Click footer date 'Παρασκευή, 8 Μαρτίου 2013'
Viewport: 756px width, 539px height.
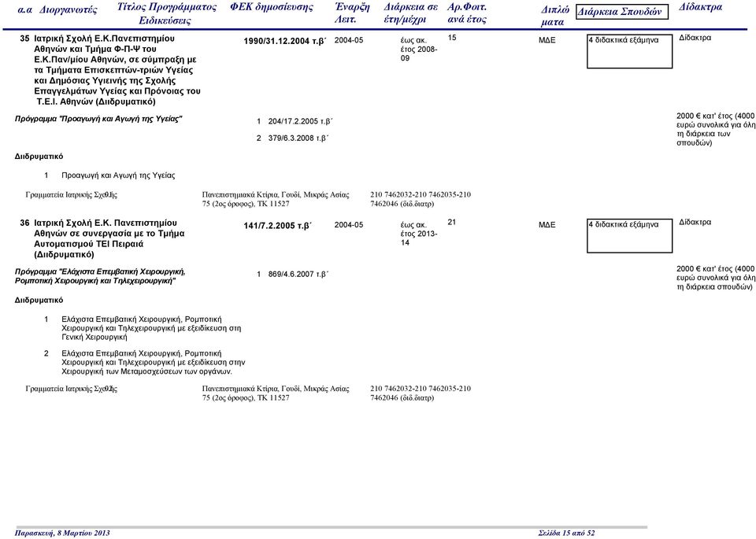pos(62,533)
